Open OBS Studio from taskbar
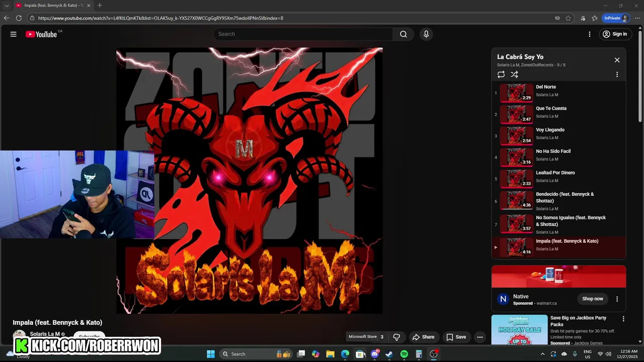Screen dimensions: 644x362 pyautogui.click(x=434, y=354)
